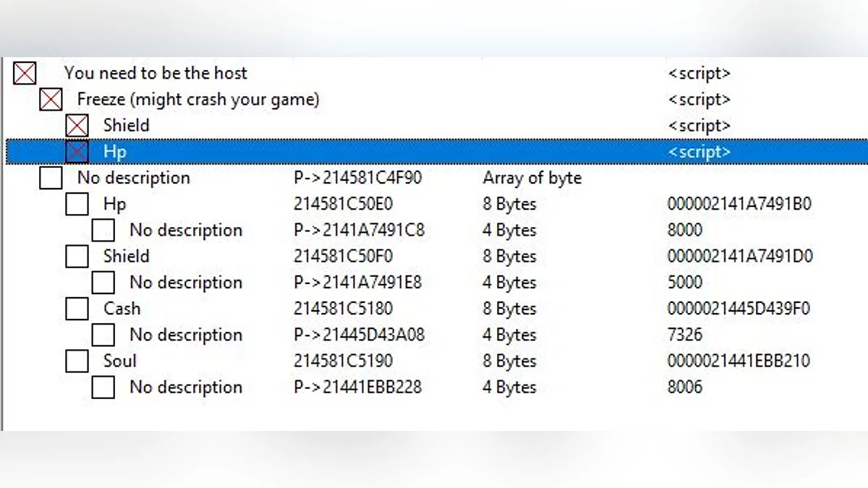Click address 214581C50F0

tap(343, 256)
